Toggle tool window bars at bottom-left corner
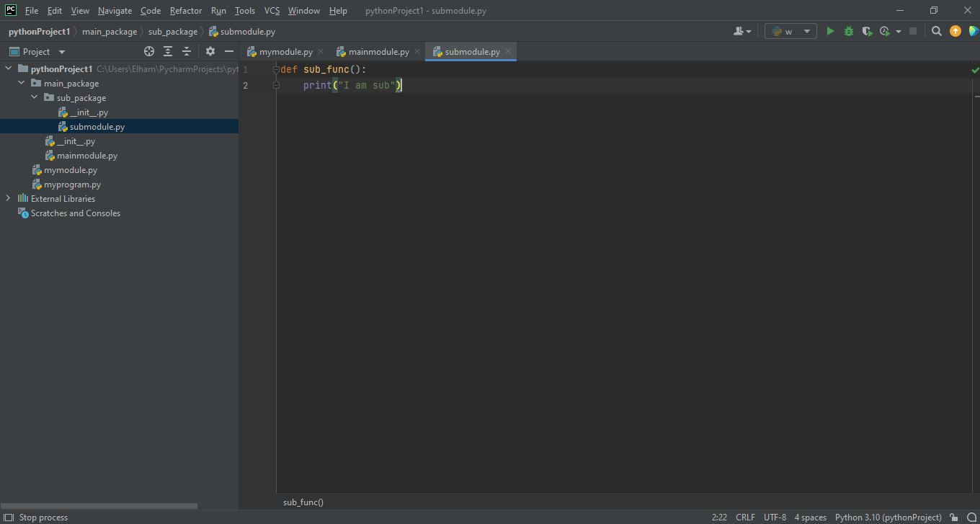 9,517
